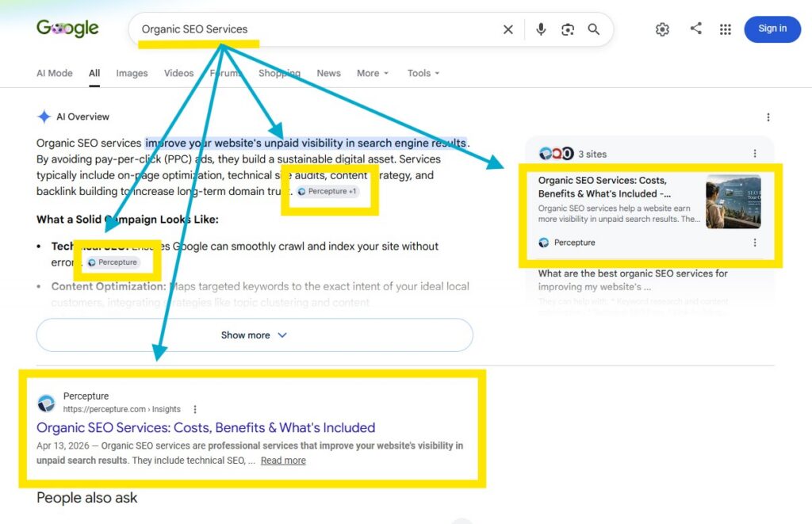Click the share icon in header
Image resolution: width=812 pixels, height=524 pixels.
pyautogui.click(x=696, y=28)
